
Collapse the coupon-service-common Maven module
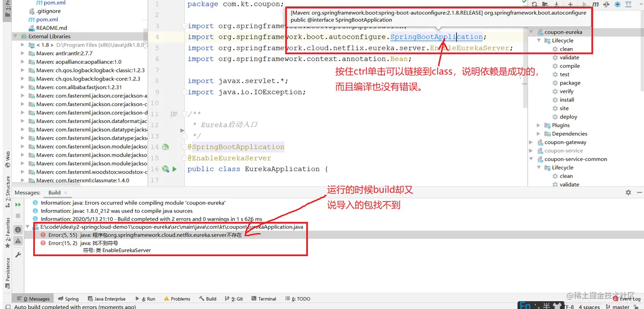click(531, 159)
